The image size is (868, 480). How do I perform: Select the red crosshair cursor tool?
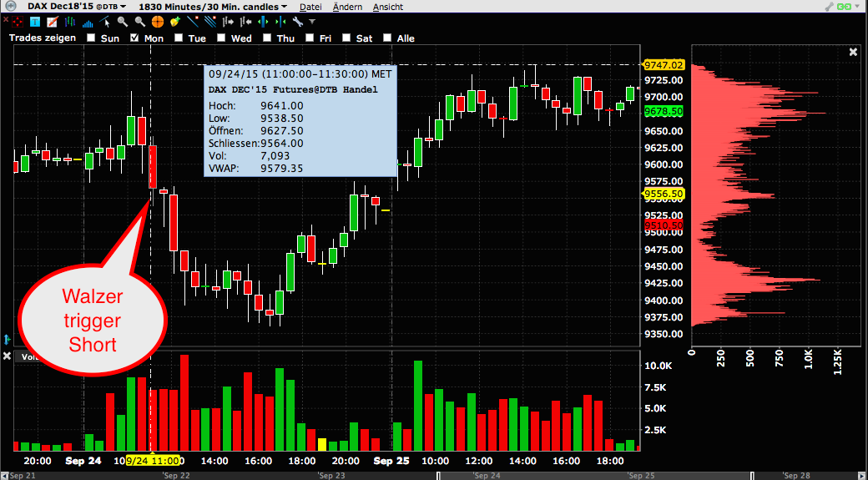pos(18,23)
